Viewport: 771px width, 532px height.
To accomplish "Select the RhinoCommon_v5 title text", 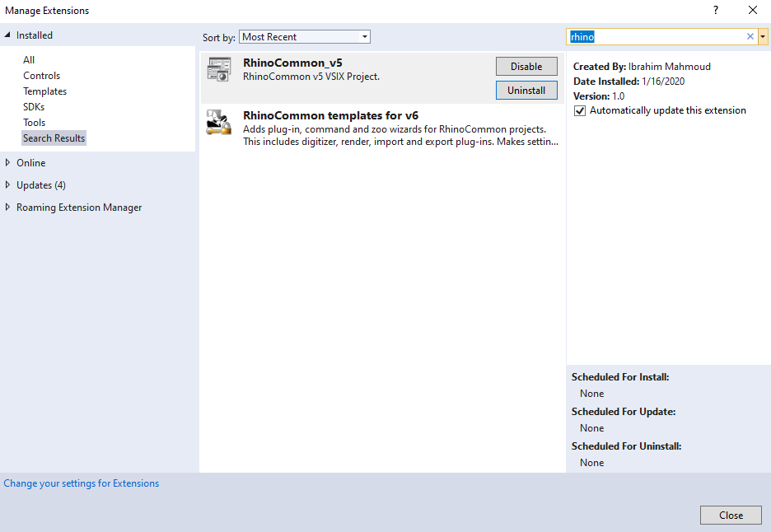I will tap(292, 63).
